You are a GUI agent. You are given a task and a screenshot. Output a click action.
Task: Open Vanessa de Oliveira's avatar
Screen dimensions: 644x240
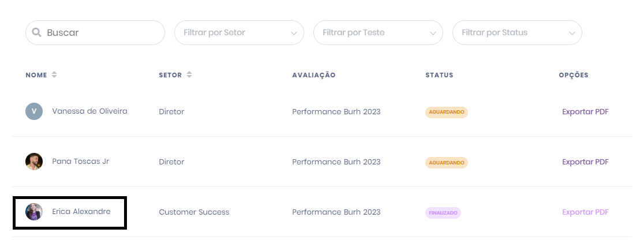[x=34, y=111]
